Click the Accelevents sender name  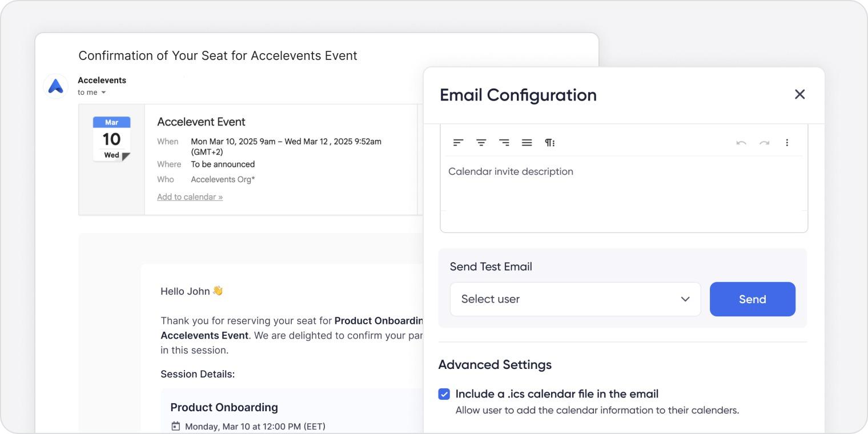click(102, 80)
